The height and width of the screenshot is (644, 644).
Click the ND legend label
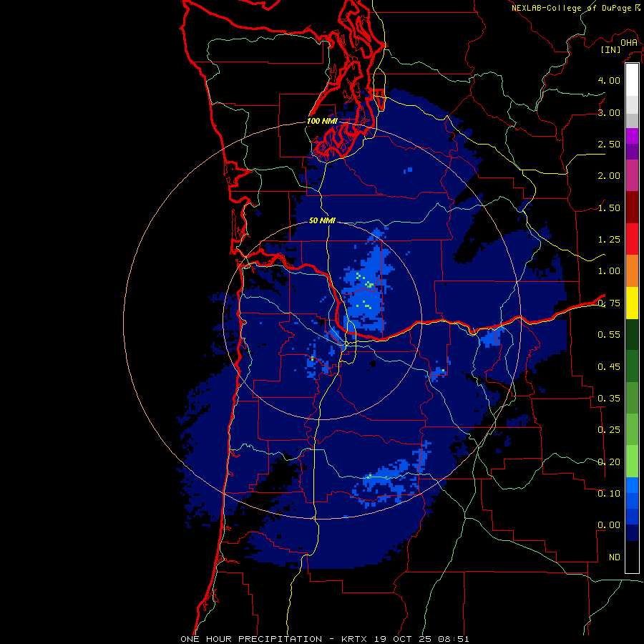[615, 557]
